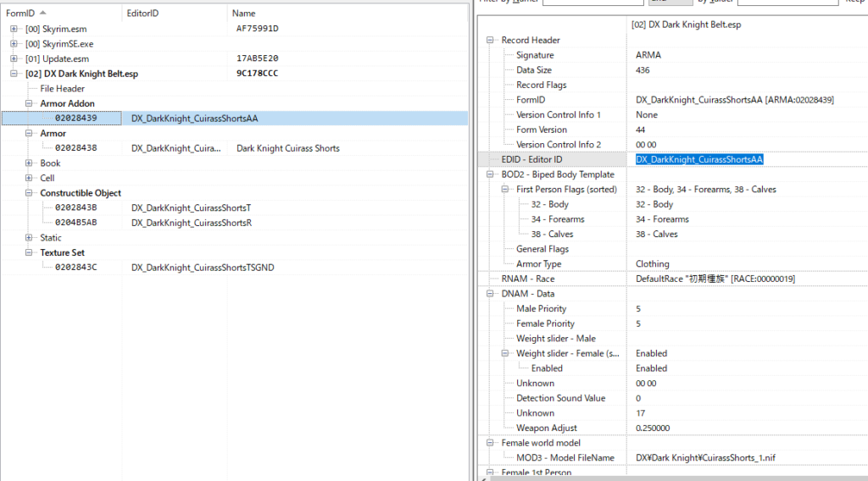The width and height of the screenshot is (868, 481).
Task: Expand the SkyrimSE.exe tree node
Action: coord(14,44)
